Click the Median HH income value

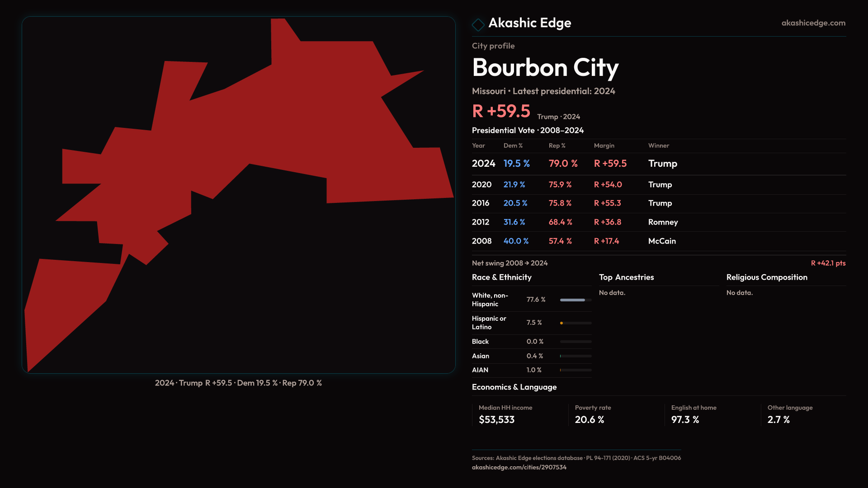click(x=496, y=420)
